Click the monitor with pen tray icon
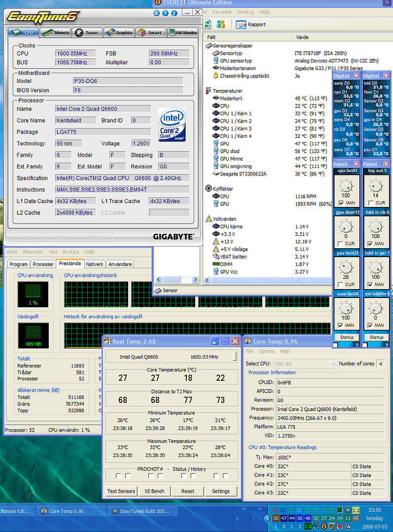This screenshot has width=393, height=532. [331, 526]
